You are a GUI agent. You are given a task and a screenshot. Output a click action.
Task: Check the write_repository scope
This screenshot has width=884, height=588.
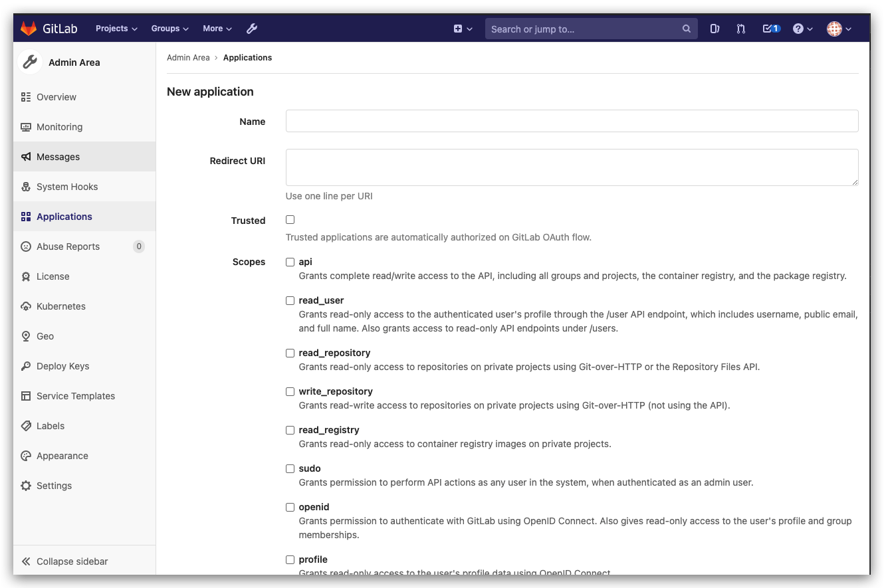tap(290, 392)
